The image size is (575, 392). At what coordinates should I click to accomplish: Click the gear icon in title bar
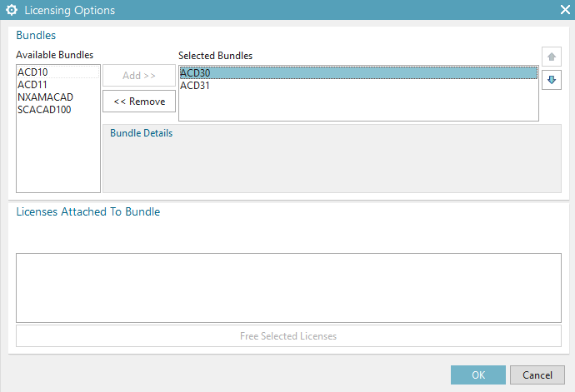12,11
